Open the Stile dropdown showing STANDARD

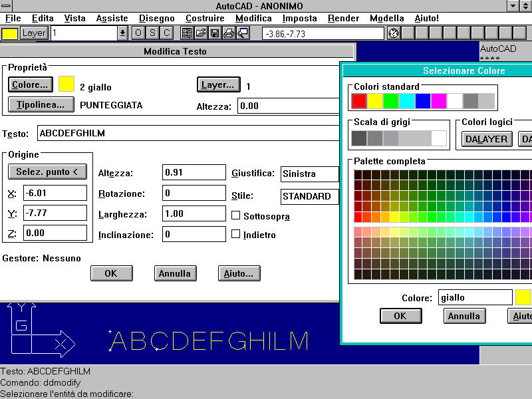pyautogui.click(x=310, y=196)
